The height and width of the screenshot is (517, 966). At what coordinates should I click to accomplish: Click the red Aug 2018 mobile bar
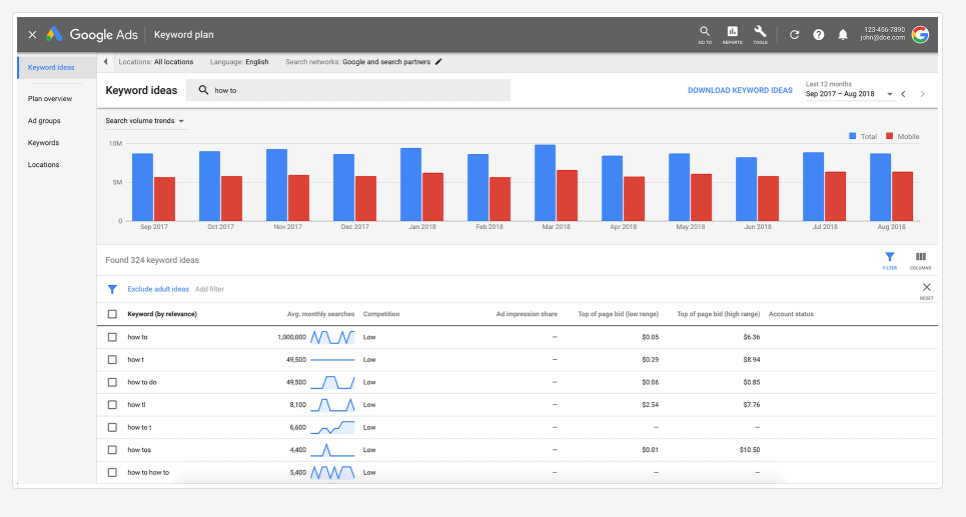point(903,197)
